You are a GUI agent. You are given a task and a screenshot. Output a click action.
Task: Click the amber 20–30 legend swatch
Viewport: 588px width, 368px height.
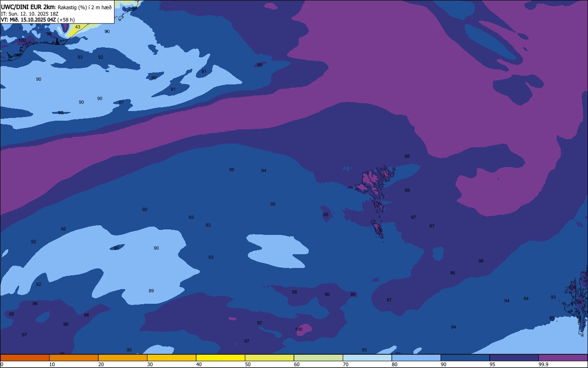tap(123, 357)
